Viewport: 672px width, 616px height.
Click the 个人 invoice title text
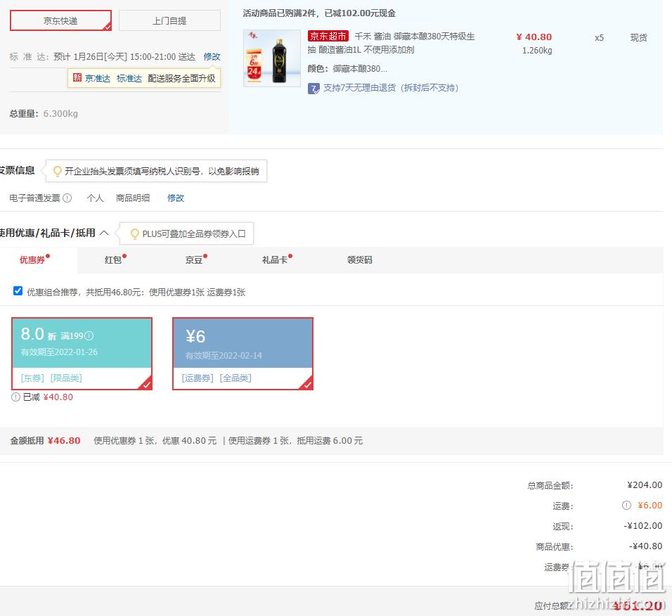point(95,198)
